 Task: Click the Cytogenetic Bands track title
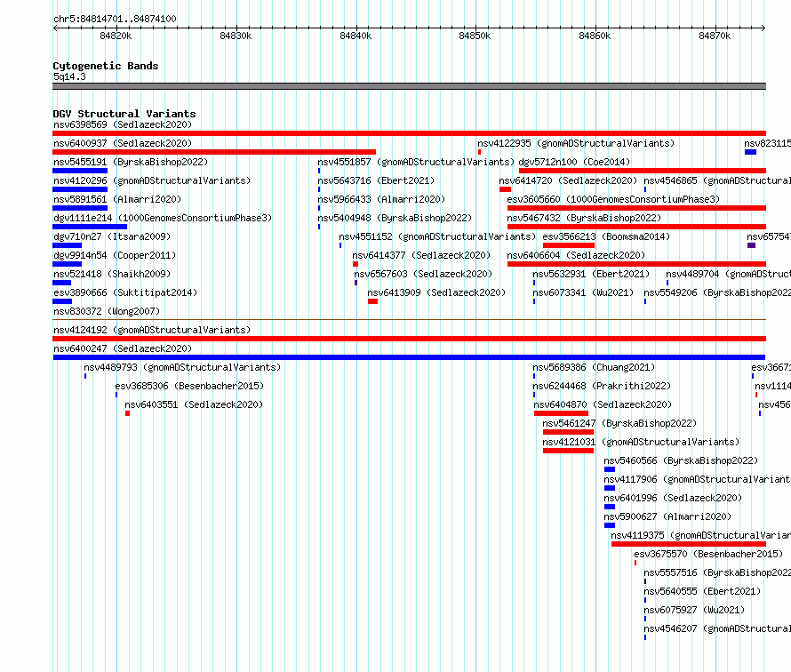(x=106, y=66)
